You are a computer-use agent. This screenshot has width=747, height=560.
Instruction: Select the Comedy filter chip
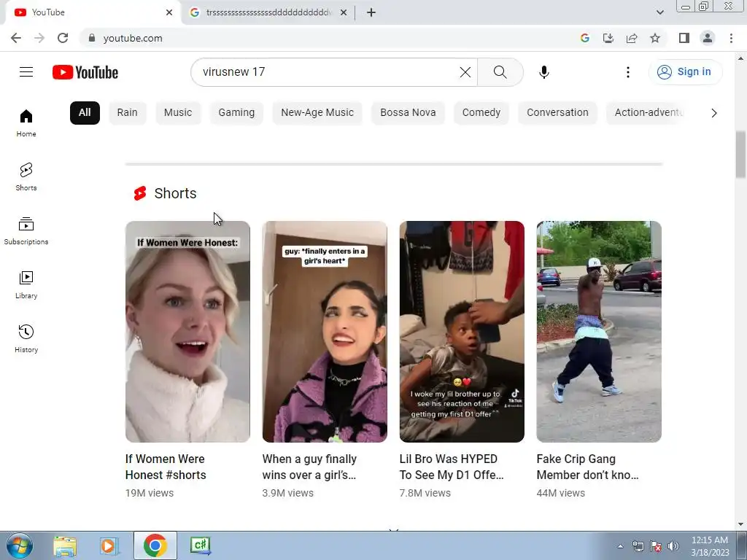481,113
